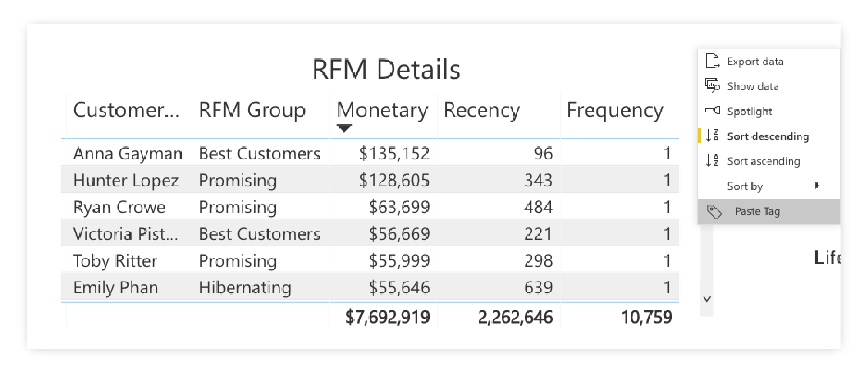Click Promising in Toby Ritter row
Image resolution: width=868 pixels, height=375 pixels.
click(x=238, y=261)
